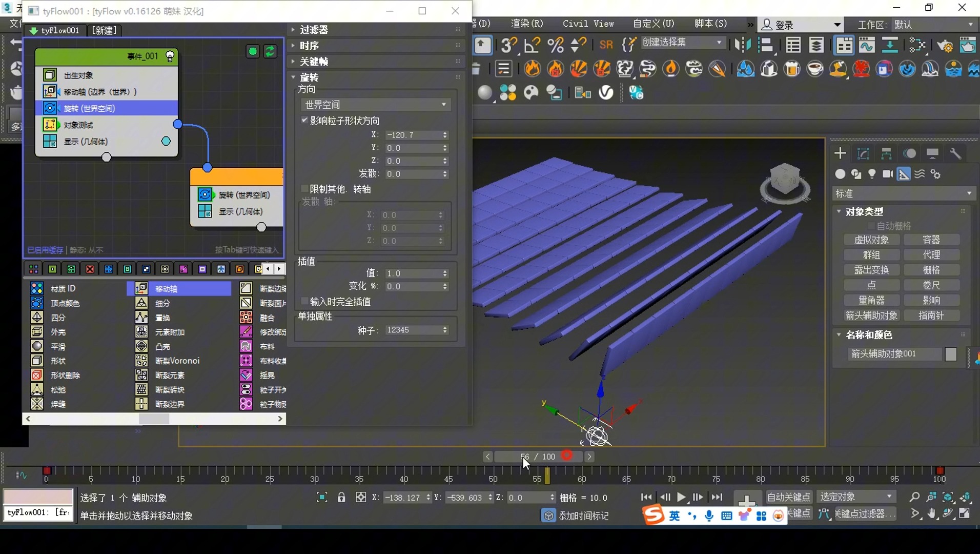Open the 自定义(U) menu
This screenshot has width=980, height=554.
coord(654,24)
